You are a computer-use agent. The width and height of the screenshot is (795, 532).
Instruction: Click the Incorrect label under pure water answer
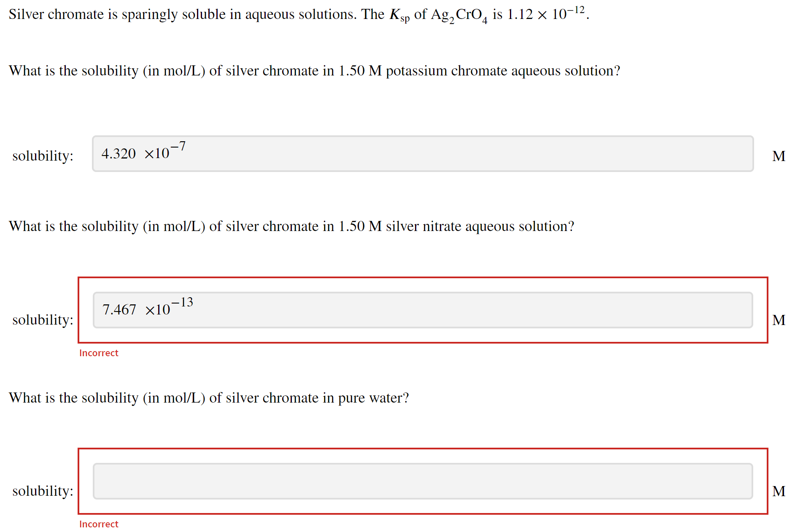99,524
